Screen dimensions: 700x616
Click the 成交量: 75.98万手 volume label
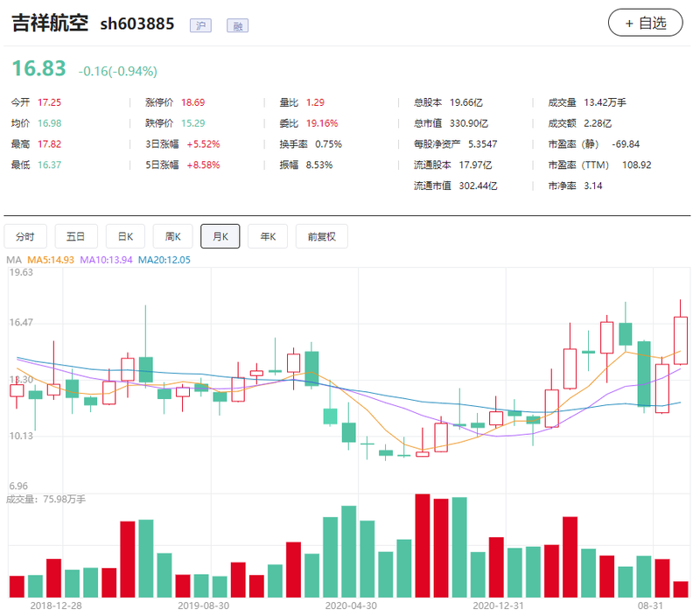[x=45, y=499]
